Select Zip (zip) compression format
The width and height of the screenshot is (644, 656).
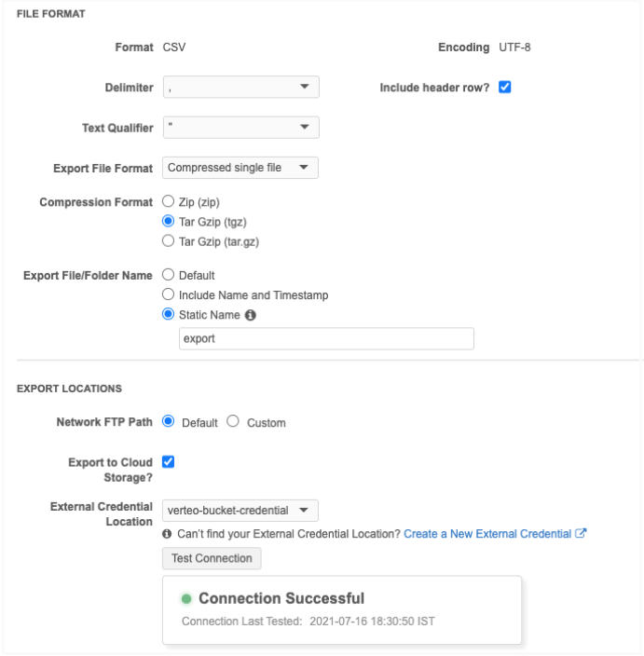coord(169,201)
